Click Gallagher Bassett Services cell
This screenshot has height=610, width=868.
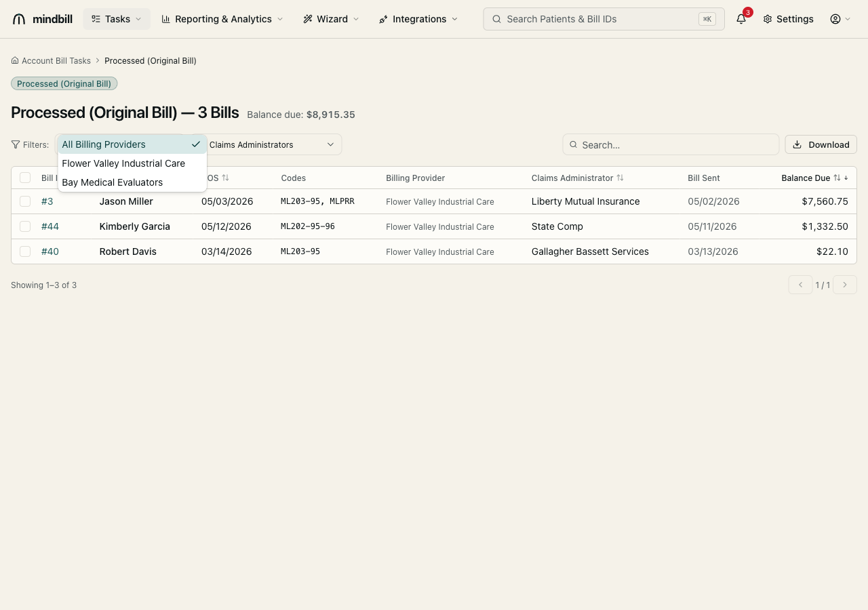point(590,251)
